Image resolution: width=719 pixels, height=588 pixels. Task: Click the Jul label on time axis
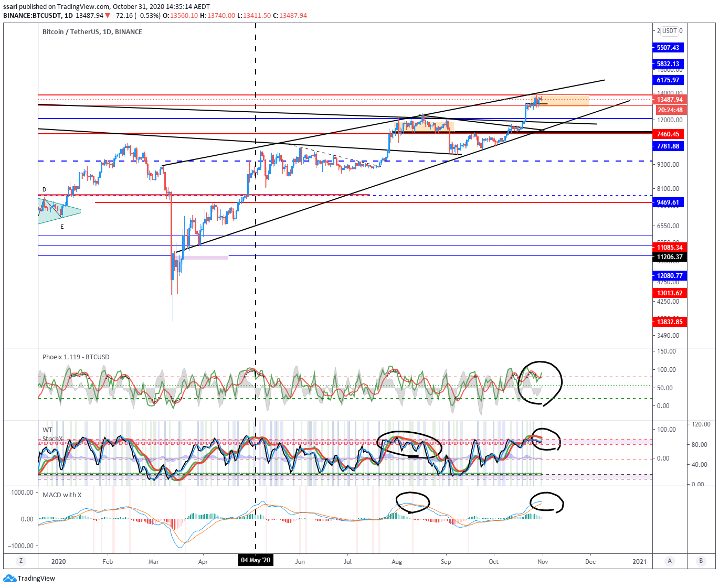[x=347, y=561]
